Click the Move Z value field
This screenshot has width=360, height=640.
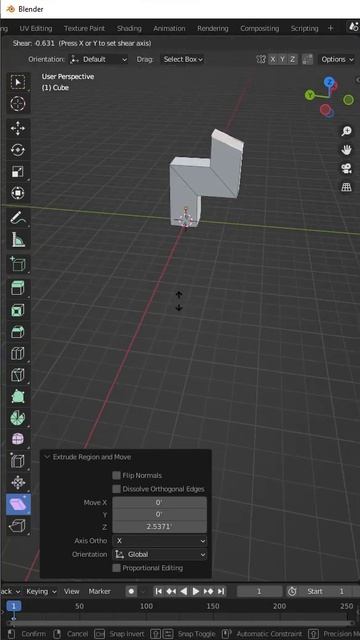click(160, 527)
